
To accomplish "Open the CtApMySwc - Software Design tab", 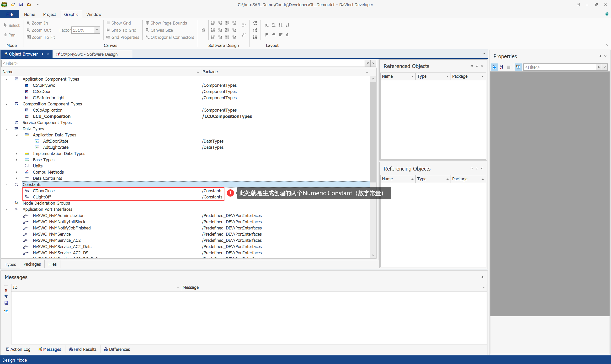I will [x=89, y=54].
